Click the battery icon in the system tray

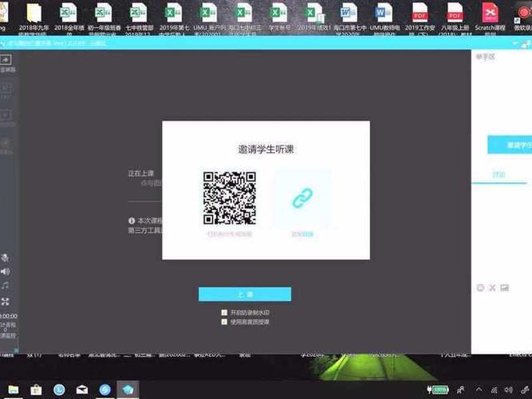[438, 390]
